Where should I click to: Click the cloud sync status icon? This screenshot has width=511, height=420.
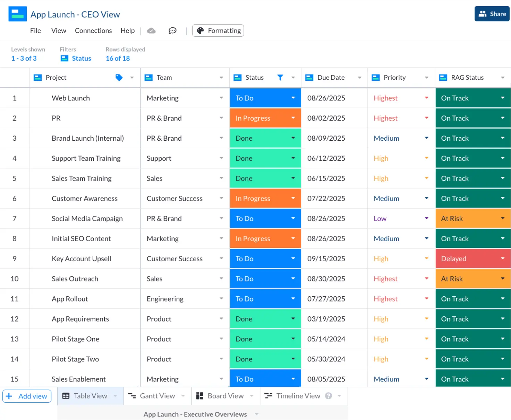tap(151, 30)
